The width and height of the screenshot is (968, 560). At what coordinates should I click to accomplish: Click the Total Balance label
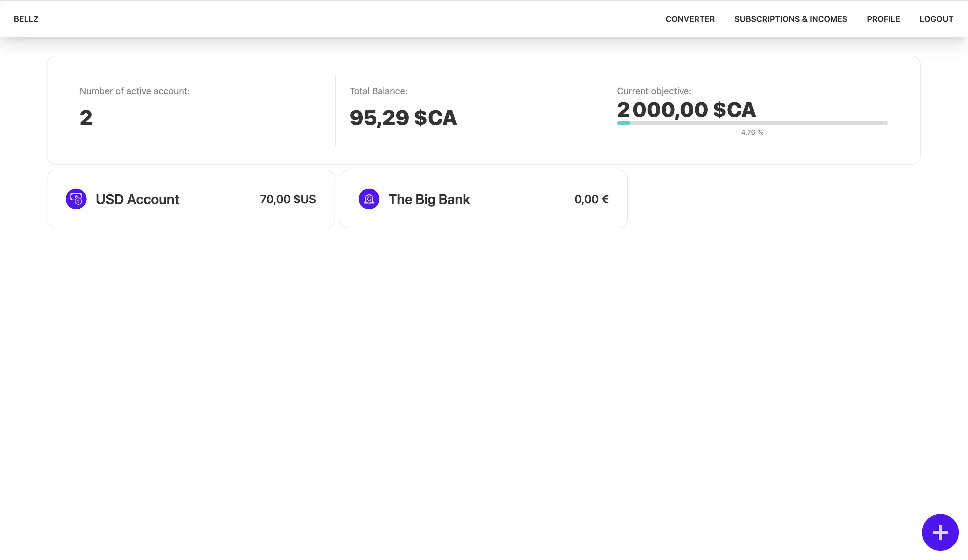(378, 91)
